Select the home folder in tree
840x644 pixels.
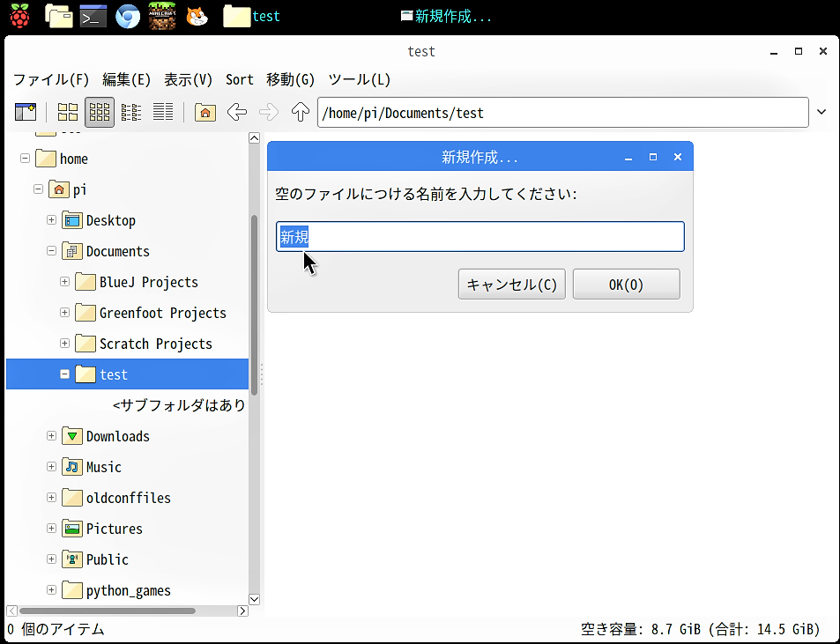point(62,159)
